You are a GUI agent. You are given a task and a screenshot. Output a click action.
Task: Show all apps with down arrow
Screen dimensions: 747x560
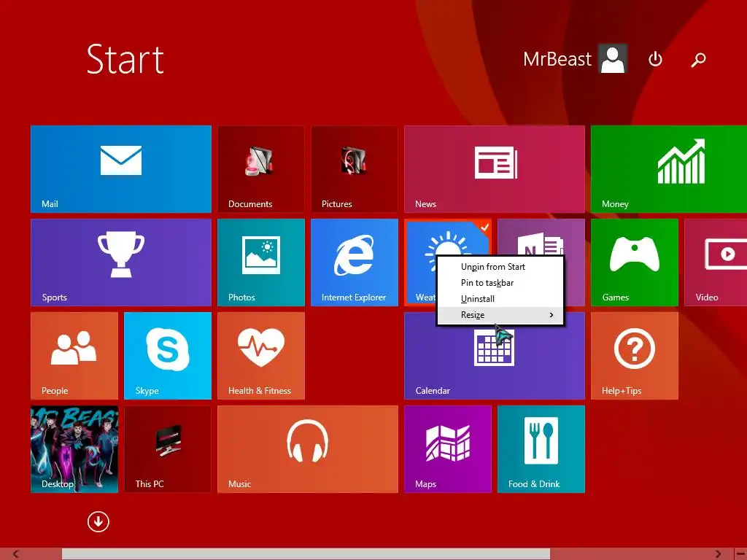tap(98, 522)
